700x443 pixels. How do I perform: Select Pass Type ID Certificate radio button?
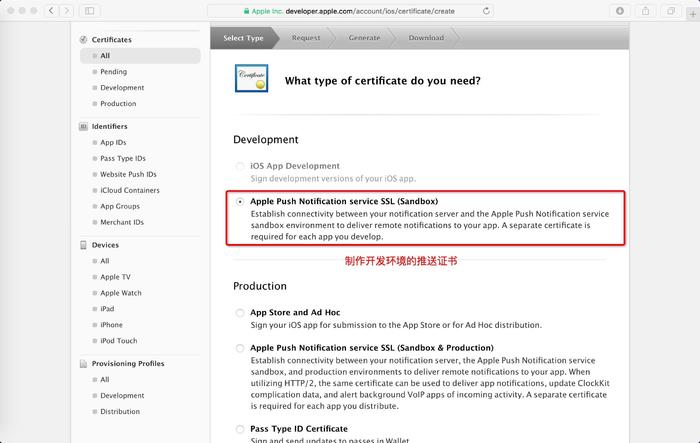click(x=239, y=429)
